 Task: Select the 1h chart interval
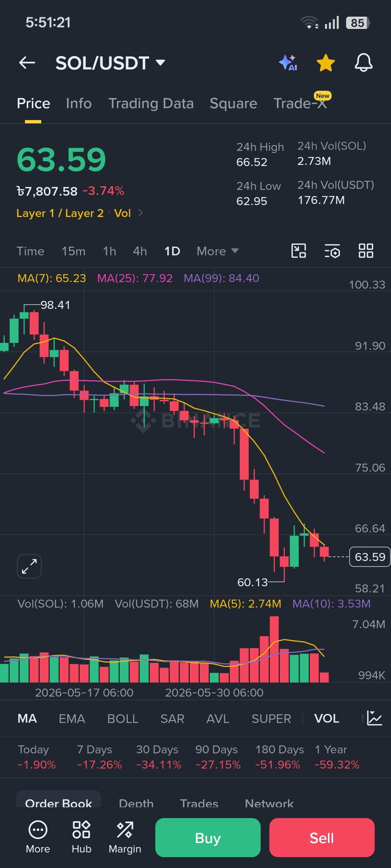pyautogui.click(x=109, y=251)
